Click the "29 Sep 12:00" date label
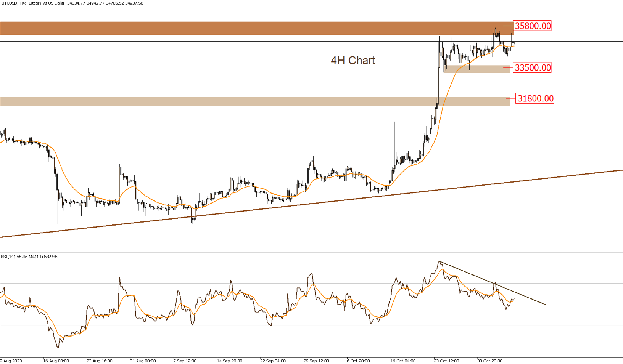 point(316,361)
